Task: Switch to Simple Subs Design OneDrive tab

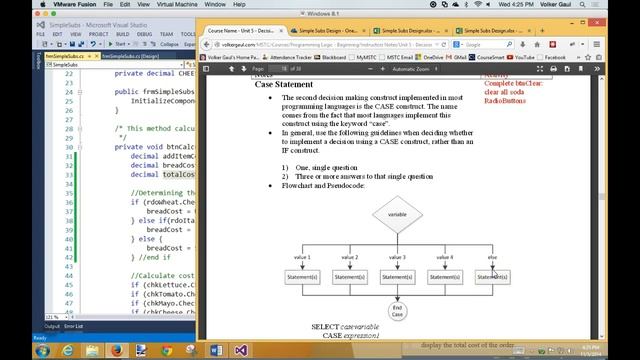Action: (x=328, y=31)
